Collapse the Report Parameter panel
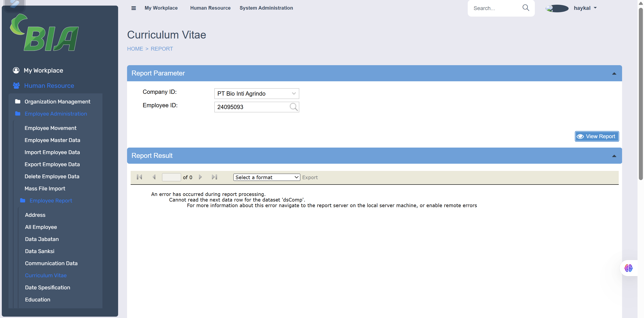This screenshot has width=644, height=318. click(x=614, y=73)
